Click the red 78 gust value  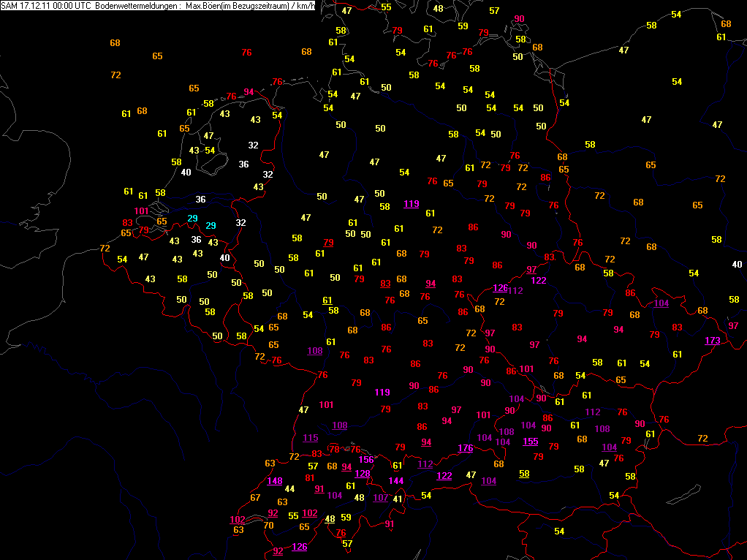335,449
